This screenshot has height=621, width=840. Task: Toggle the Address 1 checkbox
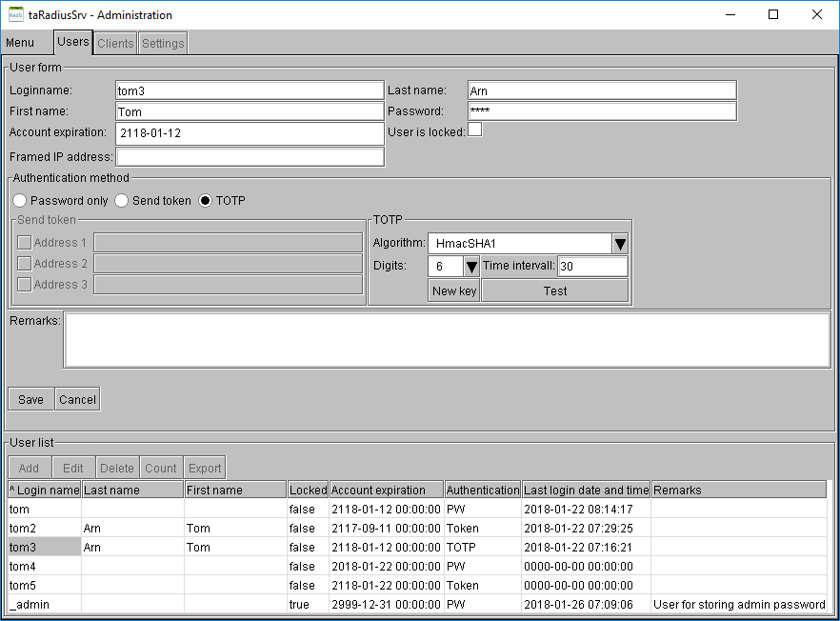[x=24, y=243]
